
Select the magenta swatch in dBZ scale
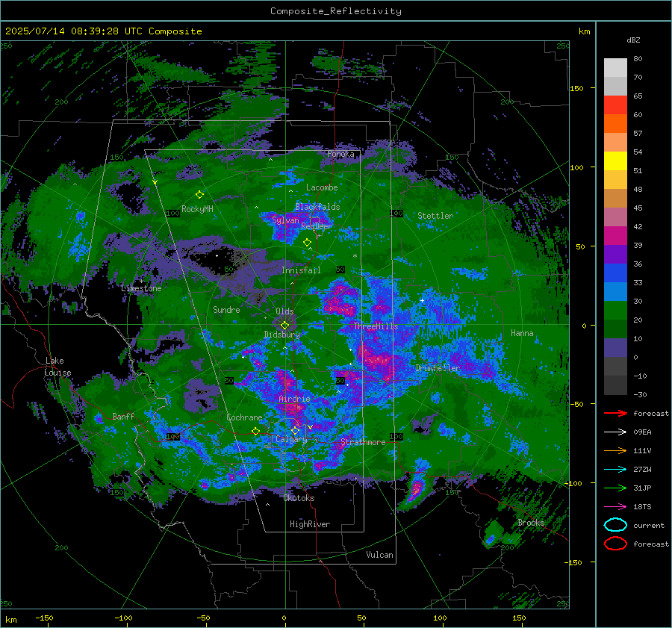(615, 235)
